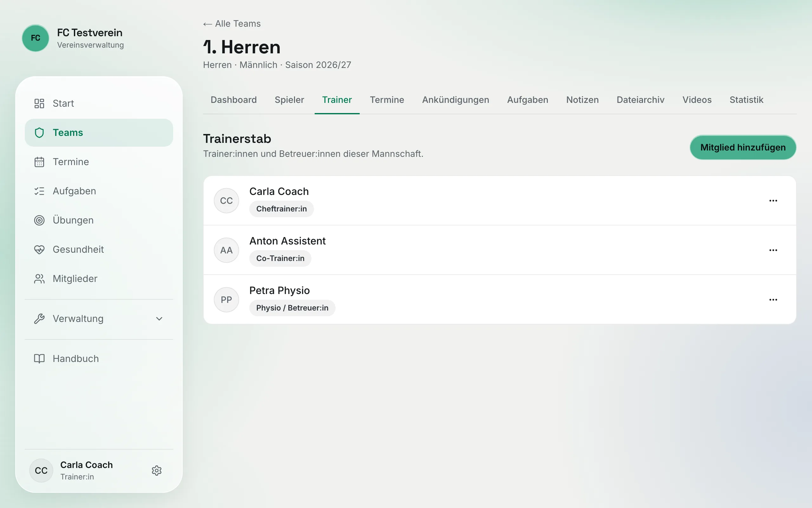This screenshot has width=812, height=508.
Task: Open settings via the gear icon
Action: point(157,471)
